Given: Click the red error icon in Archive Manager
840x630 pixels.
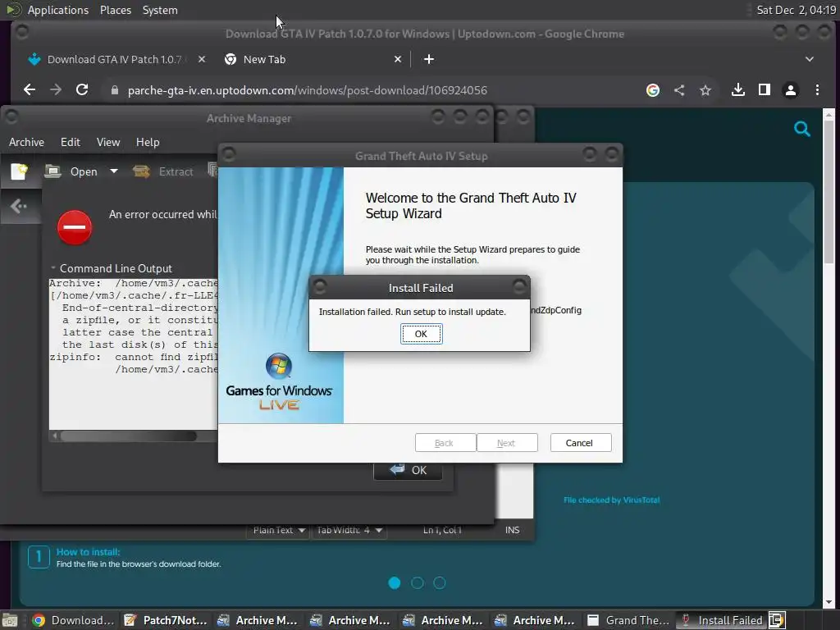Looking at the screenshot, I should click(75, 227).
